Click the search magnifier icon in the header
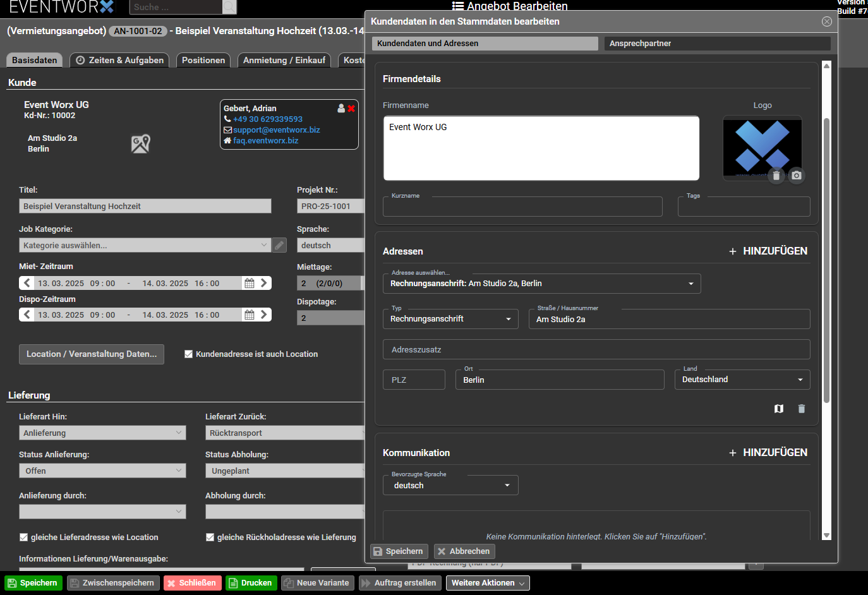 coord(229,7)
